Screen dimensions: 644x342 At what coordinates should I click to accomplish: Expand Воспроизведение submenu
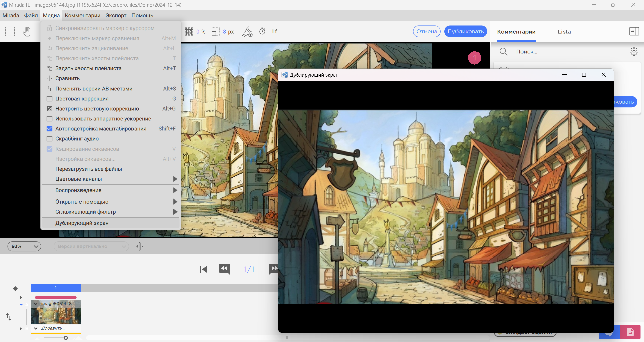click(x=111, y=190)
